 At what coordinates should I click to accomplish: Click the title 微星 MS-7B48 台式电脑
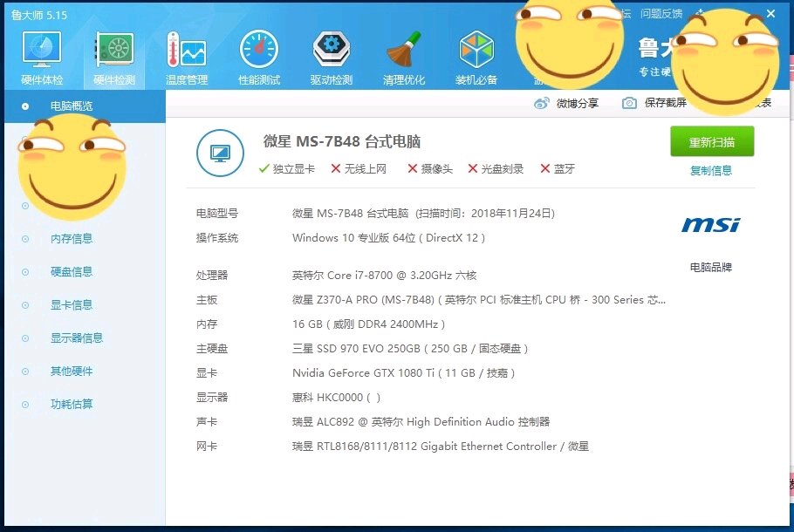pos(342,141)
